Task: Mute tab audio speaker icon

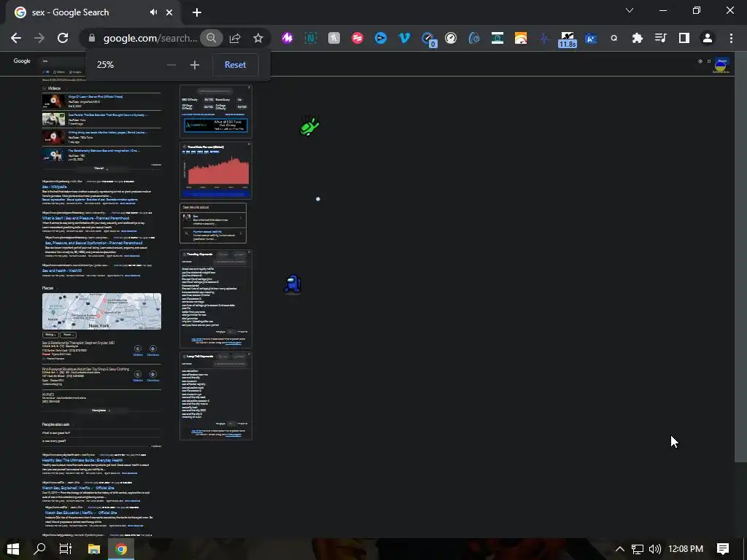Action: tap(153, 12)
